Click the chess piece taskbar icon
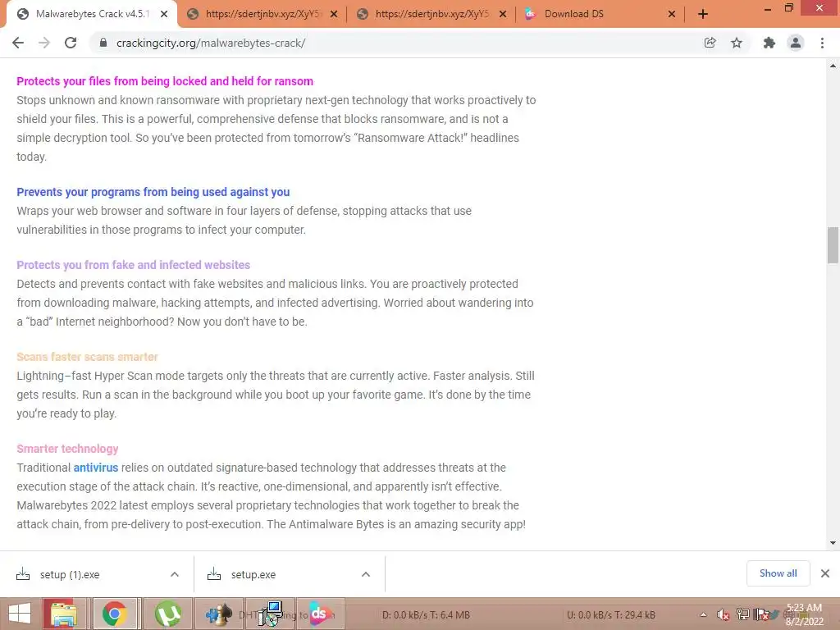This screenshot has height=630, width=840. (218, 614)
